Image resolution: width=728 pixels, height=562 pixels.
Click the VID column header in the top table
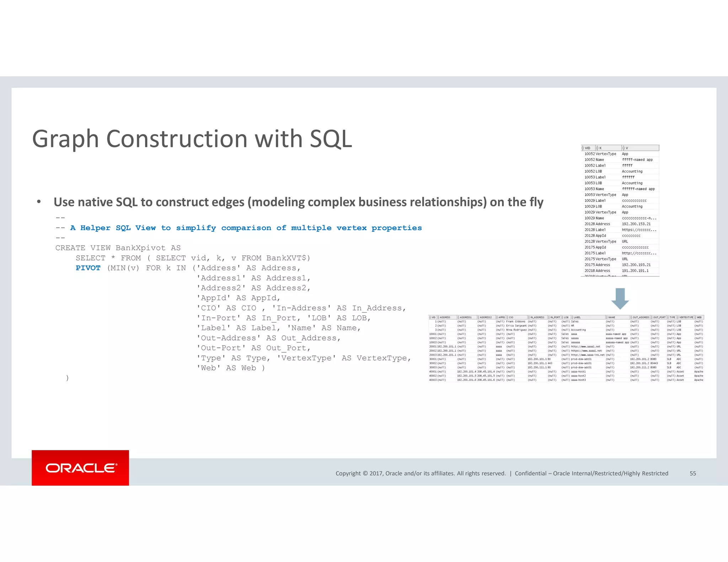pos(588,148)
